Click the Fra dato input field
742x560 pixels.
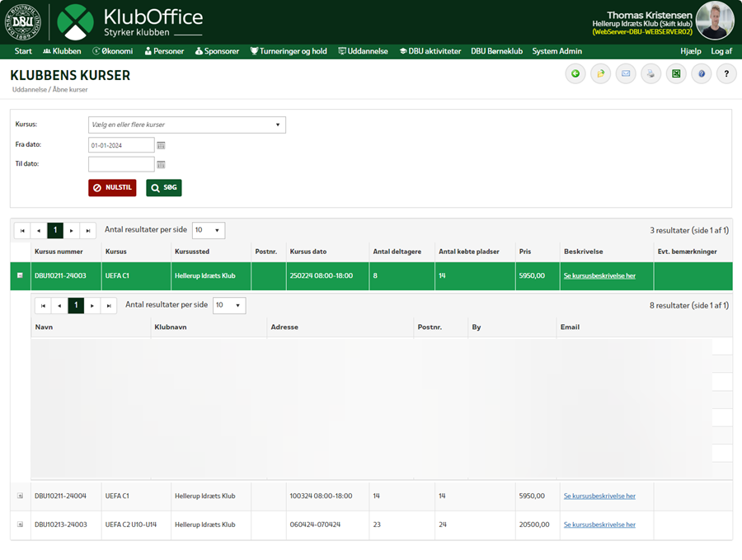click(121, 145)
